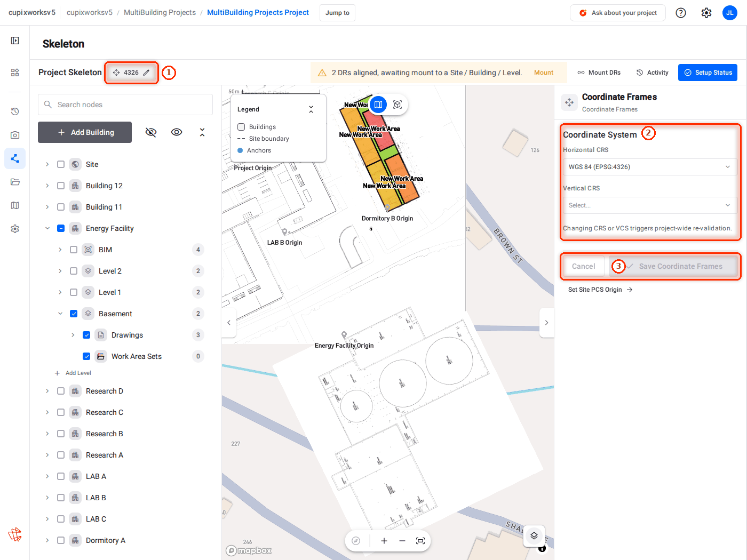Open the Horizontal CRS dropdown

(x=650, y=167)
